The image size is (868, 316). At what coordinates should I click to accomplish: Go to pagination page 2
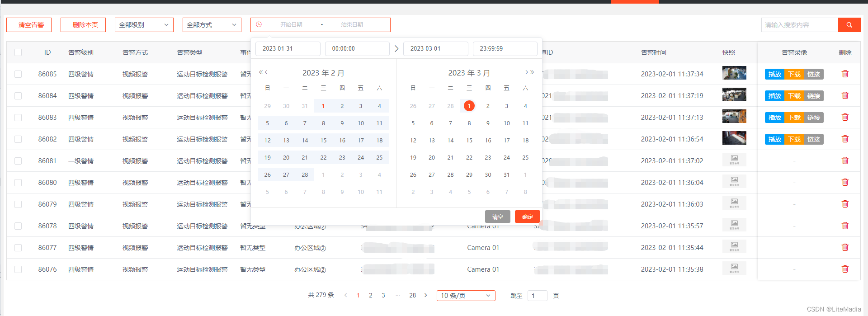coord(371,295)
